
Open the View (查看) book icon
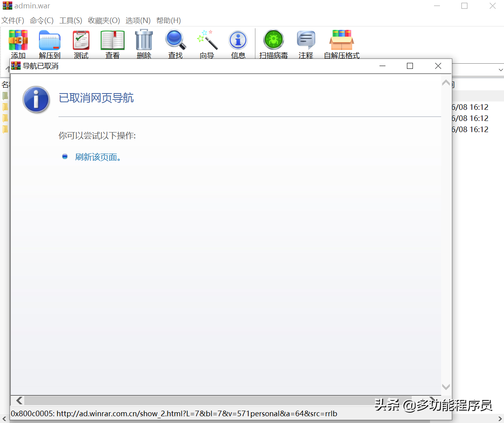tap(113, 40)
